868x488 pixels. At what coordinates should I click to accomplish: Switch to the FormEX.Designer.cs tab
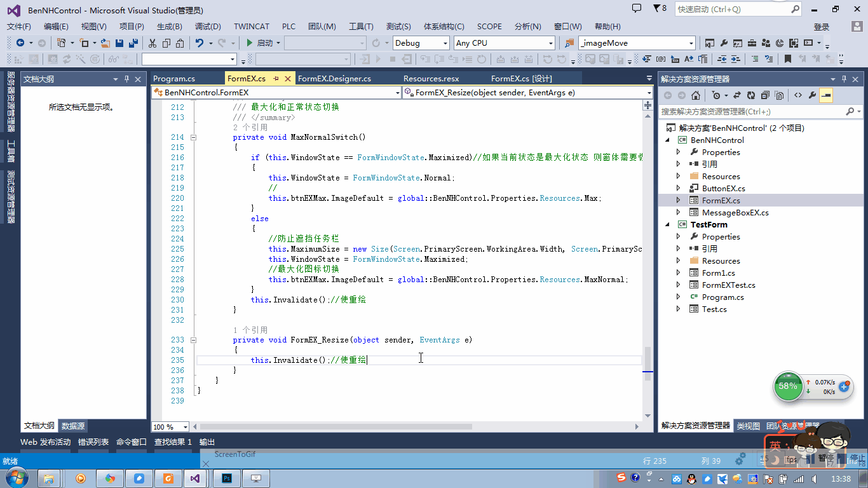click(334, 79)
